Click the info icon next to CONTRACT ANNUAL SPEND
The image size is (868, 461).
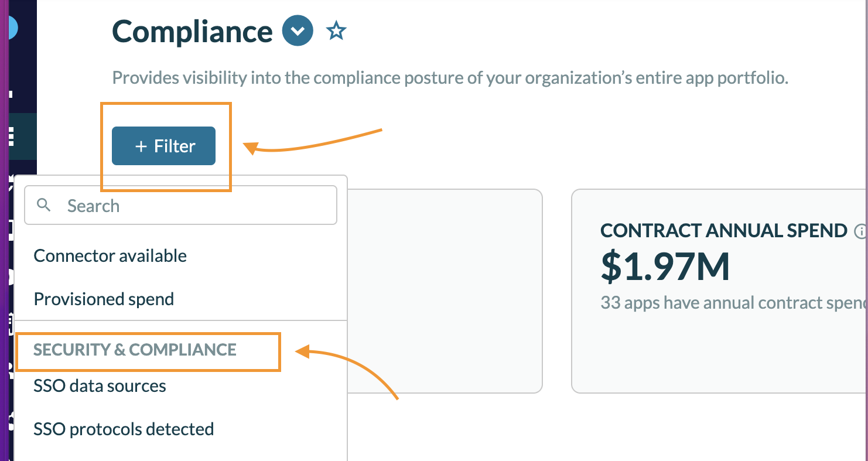[x=860, y=231]
